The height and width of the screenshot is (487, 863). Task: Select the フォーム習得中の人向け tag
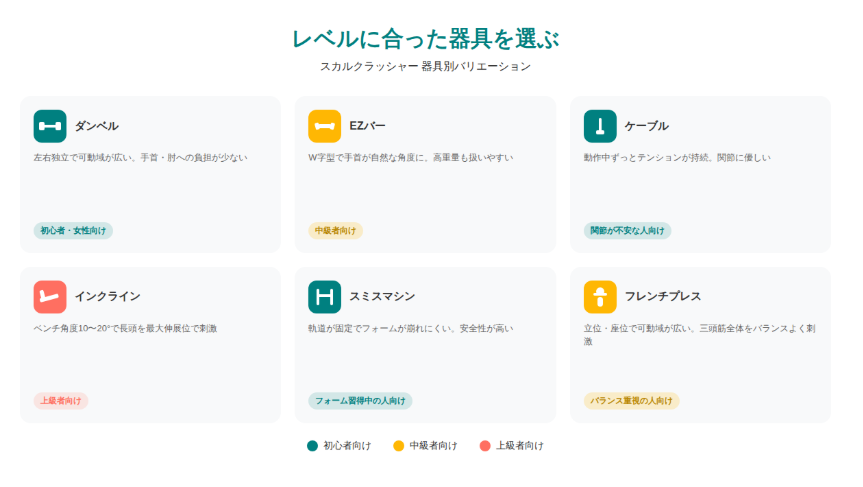click(360, 401)
